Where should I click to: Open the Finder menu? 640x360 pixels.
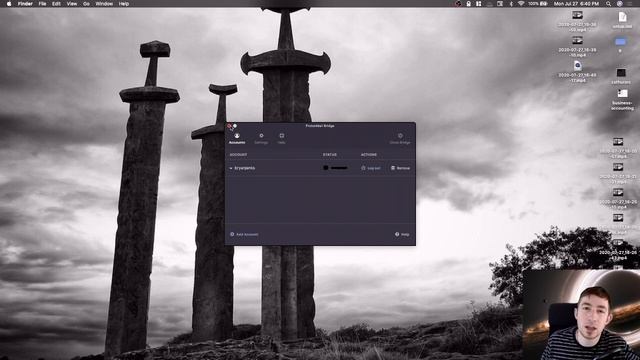25,4
